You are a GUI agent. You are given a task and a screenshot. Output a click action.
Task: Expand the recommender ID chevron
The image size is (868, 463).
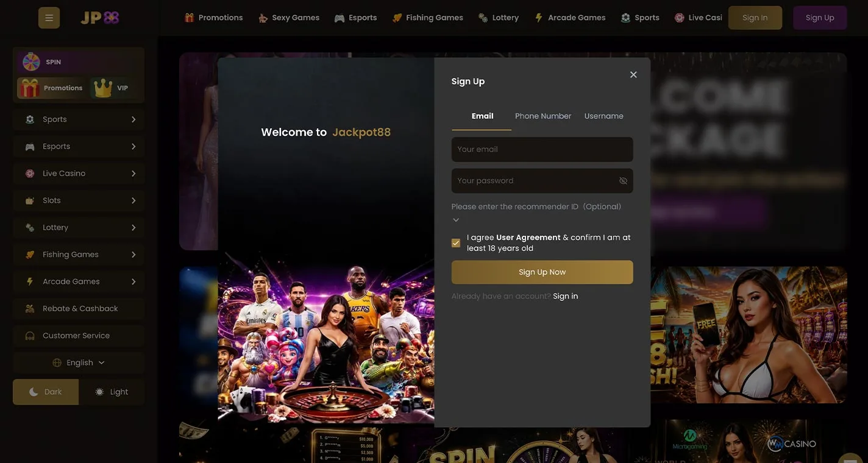tap(456, 220)
